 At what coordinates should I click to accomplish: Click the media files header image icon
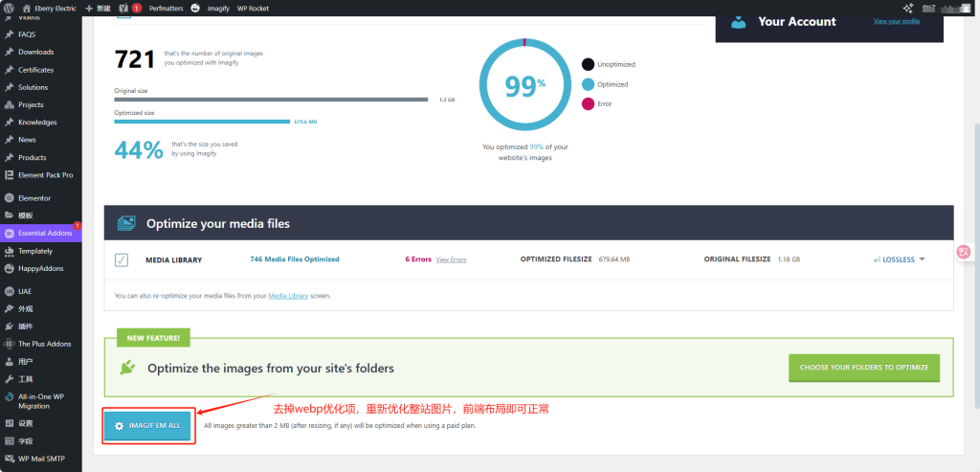point(126,223)
